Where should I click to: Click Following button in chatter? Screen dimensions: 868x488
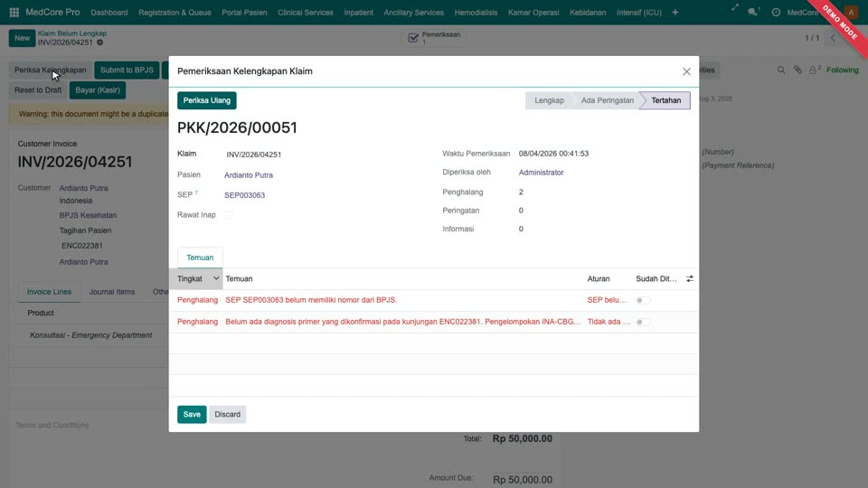(842, 70)
